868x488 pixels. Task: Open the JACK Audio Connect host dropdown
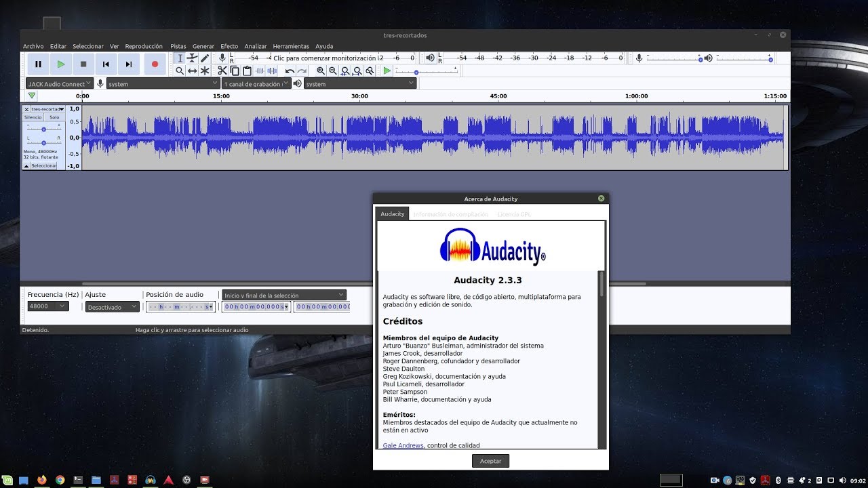coord(60,83)
